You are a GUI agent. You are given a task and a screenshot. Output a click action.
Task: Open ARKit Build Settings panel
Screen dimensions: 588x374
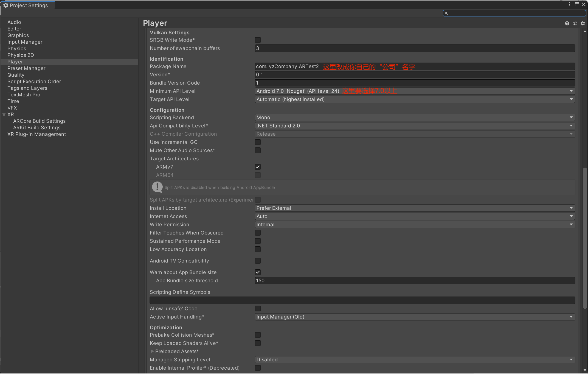pyautogui.click(x=36, y=127)
